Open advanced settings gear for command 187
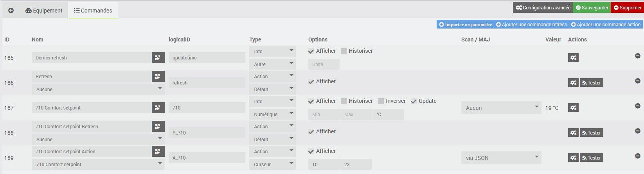Screen dimensions: 644x174 pos(573,108)
